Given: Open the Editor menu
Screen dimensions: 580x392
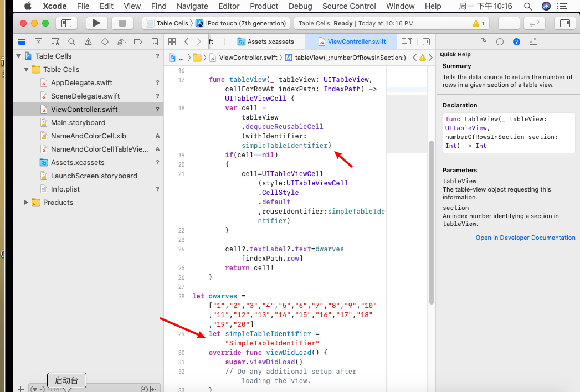Looking at the screenshot, I should click(229, 6).
